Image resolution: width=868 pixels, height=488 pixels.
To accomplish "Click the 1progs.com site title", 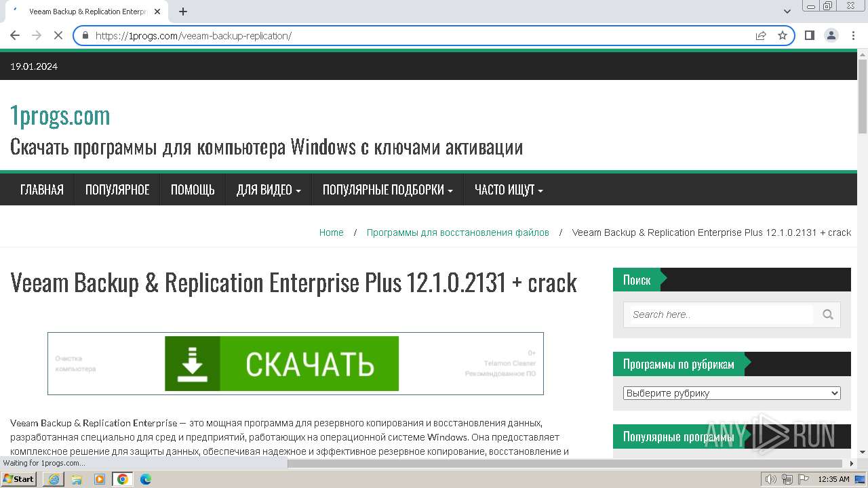I will coord(60,116).
